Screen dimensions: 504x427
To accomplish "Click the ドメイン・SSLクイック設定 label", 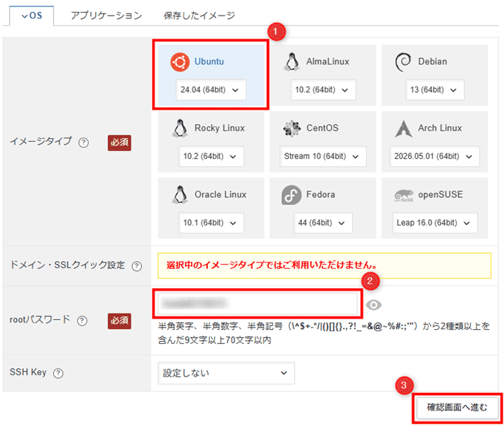I will coord(67,265).
